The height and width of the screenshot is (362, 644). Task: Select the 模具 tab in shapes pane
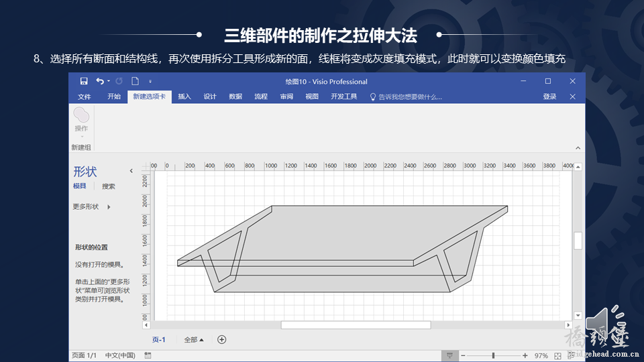click(80, 186)
